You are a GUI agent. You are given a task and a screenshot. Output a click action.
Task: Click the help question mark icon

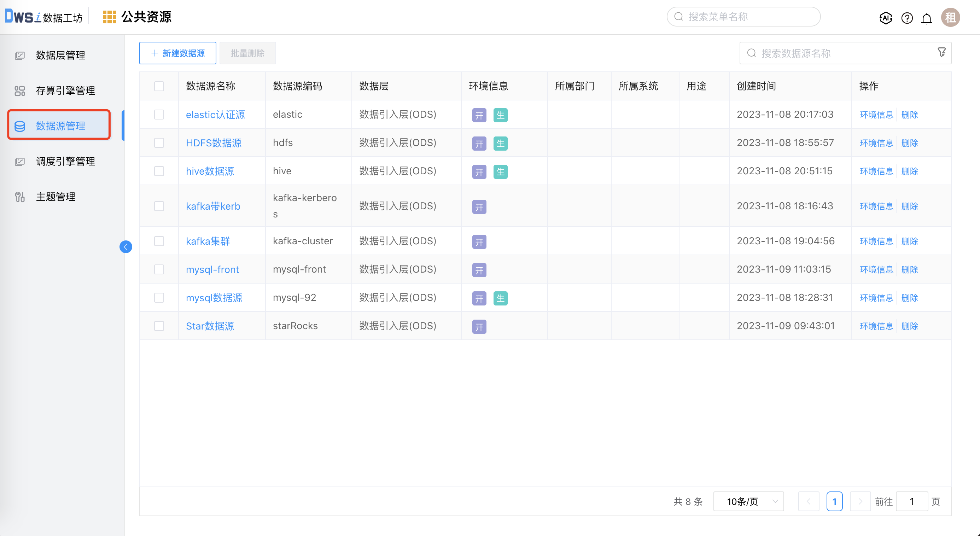906,17
